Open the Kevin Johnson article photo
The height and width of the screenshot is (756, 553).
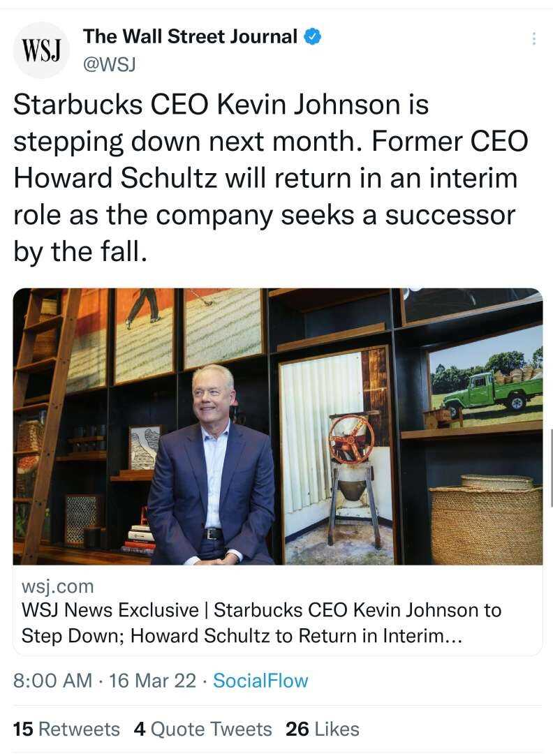click(x=278, y=427)
